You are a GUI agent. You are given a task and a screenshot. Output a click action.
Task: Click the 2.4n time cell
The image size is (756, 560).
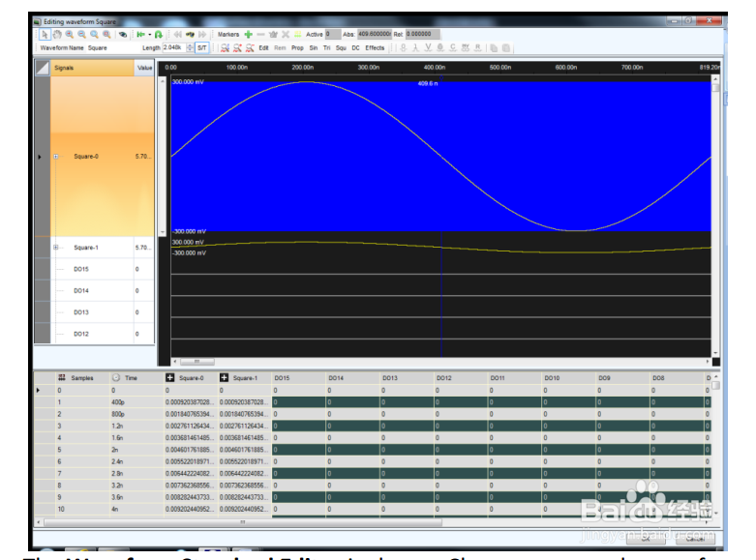click(x=136, y=461)
